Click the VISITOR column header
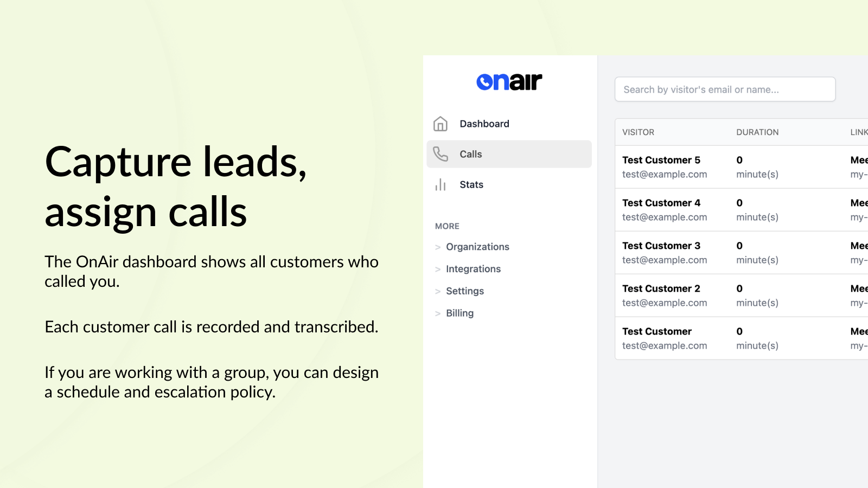Screen dimensions: 868x488 pyautogui.click(x=639, y=132)
